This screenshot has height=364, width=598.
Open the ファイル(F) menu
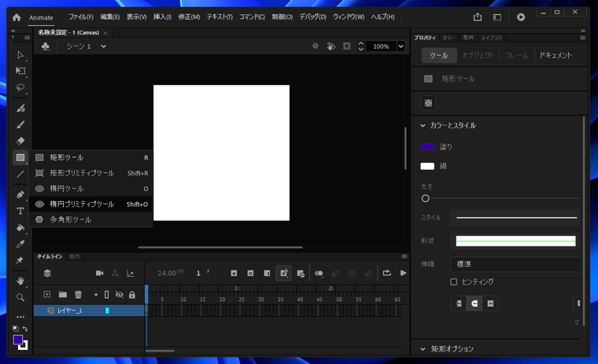[x=80, y=17]
